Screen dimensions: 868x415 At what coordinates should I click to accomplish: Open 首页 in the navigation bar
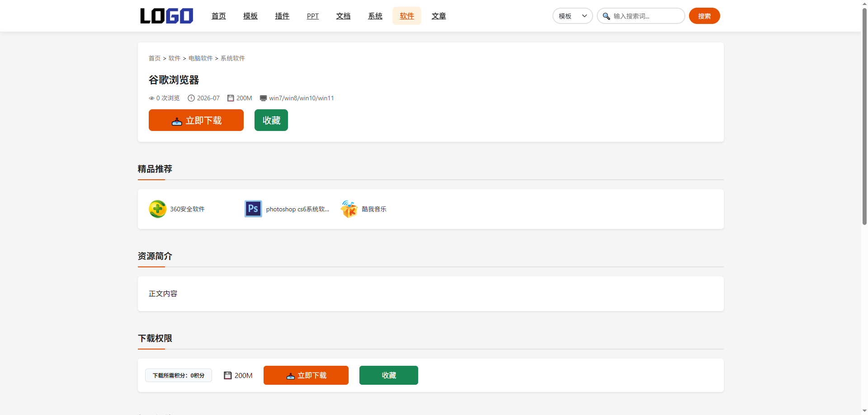point(218,16)
